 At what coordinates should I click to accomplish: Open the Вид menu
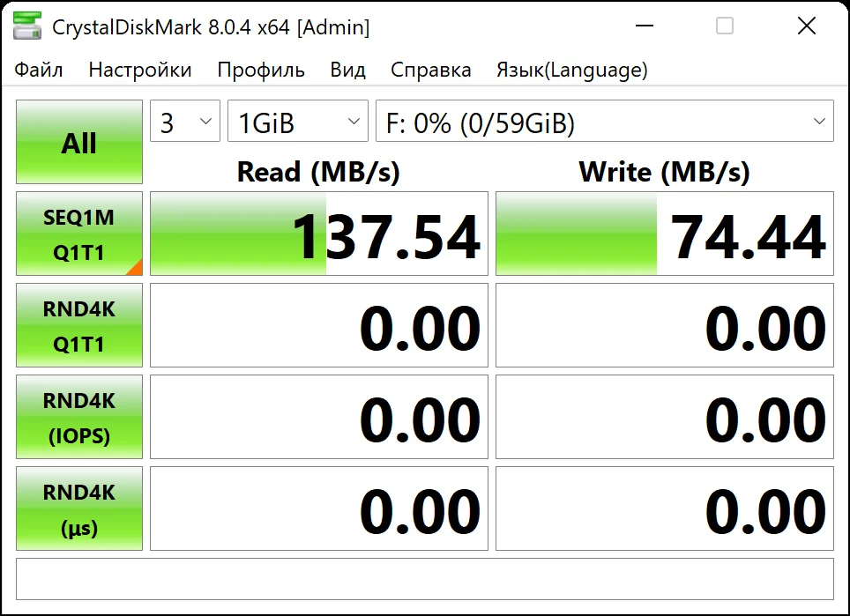[347, 70]
